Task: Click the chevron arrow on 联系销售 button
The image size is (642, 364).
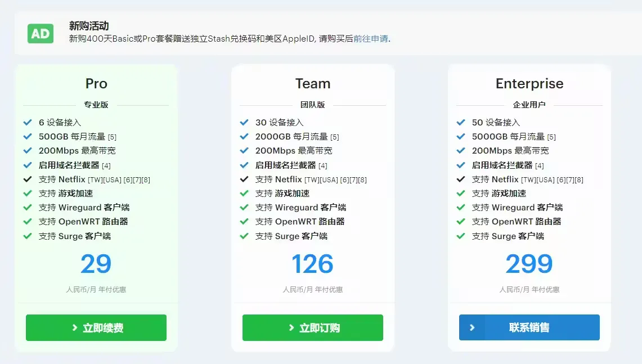Action: tap(472, 327)
